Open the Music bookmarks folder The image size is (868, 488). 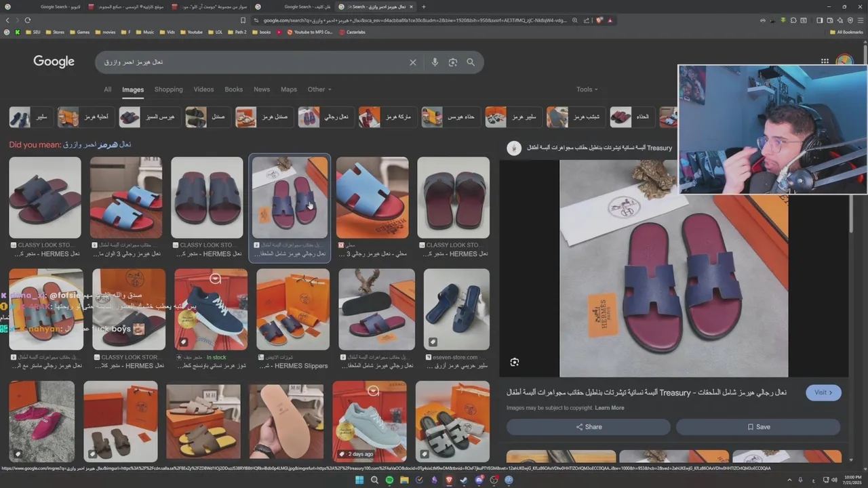[144, 32]
